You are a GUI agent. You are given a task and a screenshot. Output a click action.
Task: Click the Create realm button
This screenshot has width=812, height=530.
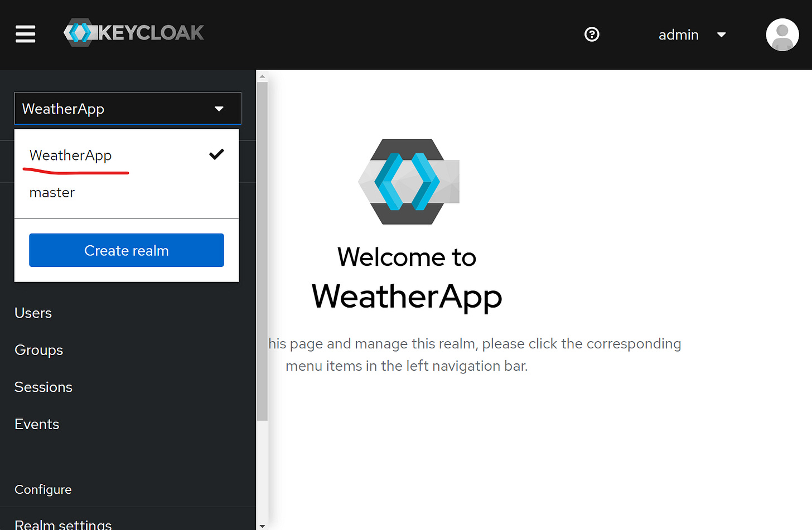(x=127, y=250)
